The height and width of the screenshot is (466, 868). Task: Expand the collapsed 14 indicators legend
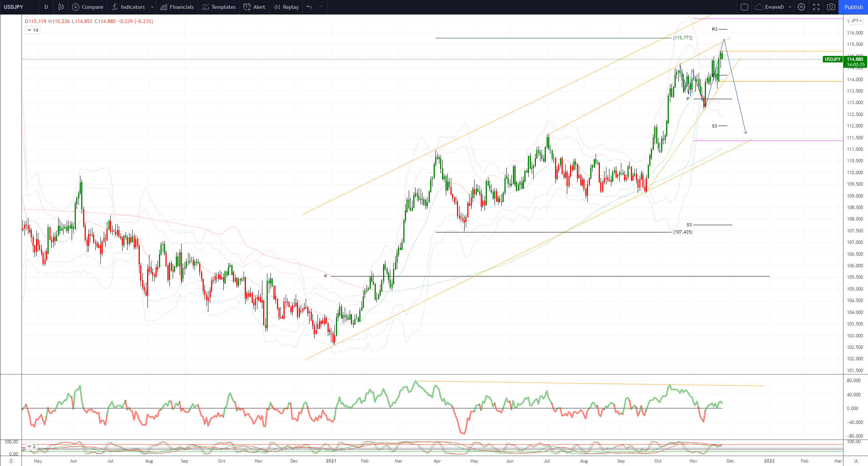(x=33, y=30)
